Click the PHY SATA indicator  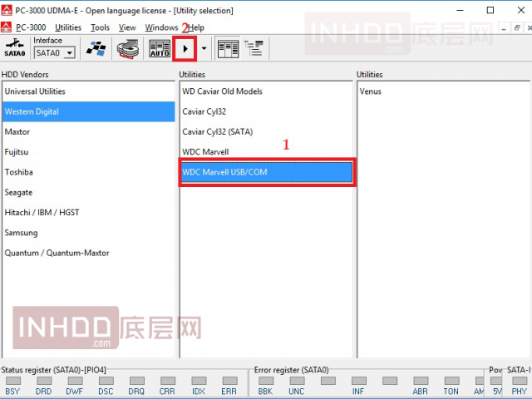(520, 381)
